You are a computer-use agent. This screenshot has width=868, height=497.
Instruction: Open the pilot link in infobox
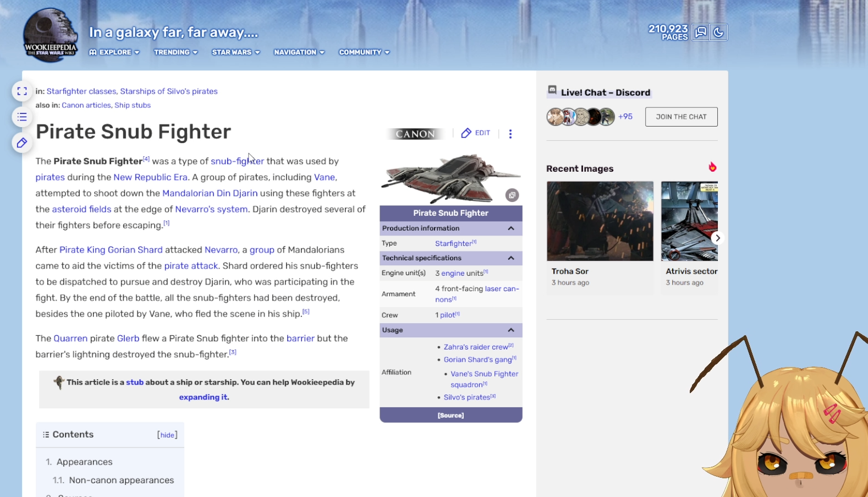click(x=447, y=315)
